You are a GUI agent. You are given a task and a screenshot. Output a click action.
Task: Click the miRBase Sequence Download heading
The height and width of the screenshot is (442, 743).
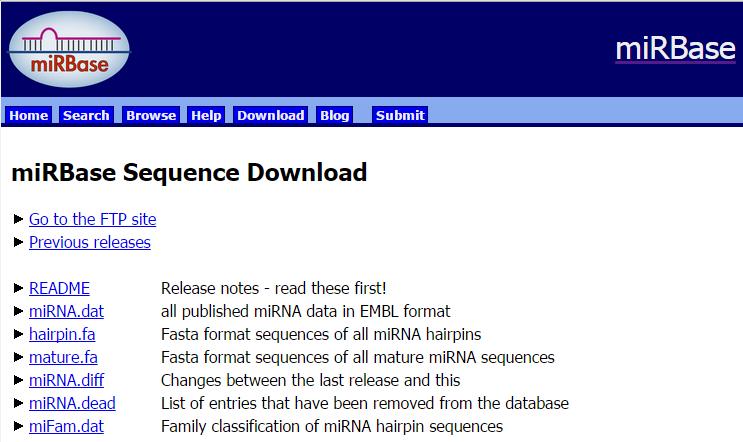(189, 172)
